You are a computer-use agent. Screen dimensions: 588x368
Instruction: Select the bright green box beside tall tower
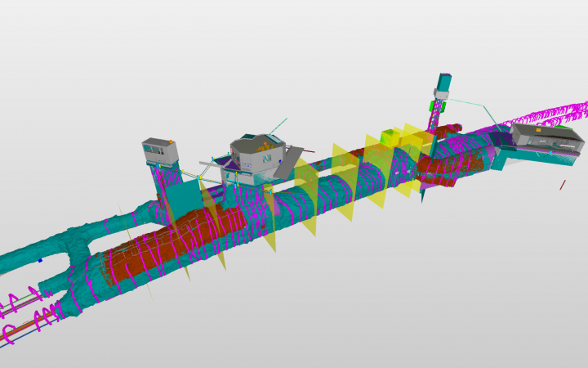tap(433, 107)
